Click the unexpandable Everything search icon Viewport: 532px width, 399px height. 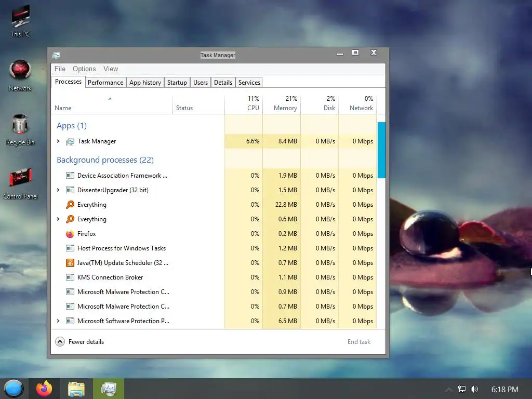tap(70, 205)
